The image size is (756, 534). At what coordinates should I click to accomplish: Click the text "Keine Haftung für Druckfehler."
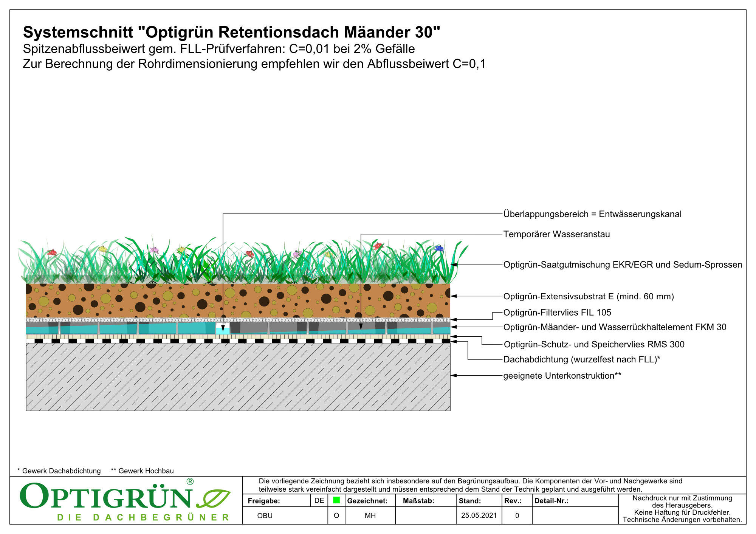tap(682, 513)
